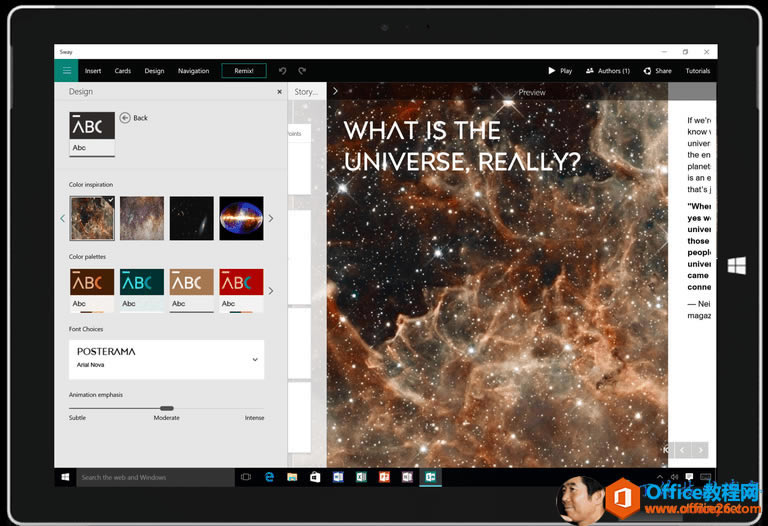768x526 pixels.
Task: Open the touch keyboard from the tray
Action: (705, 477)
